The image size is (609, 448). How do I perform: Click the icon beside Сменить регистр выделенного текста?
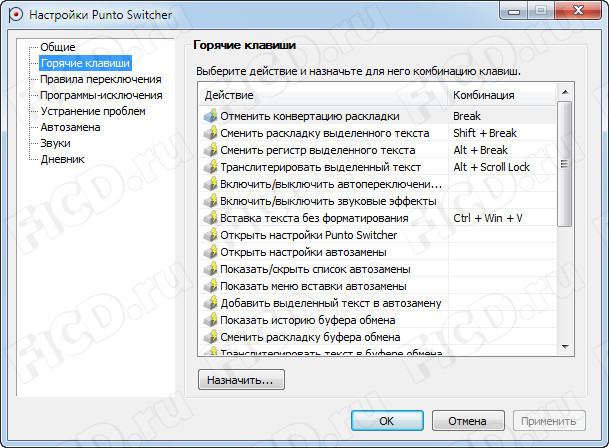[x=210, y=150]
